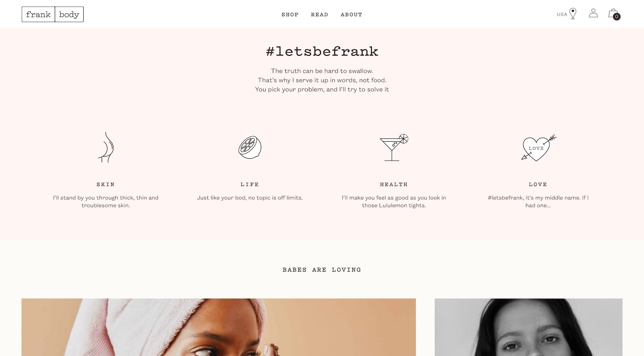Click the location pin icon
The image size is (644, 356).
(573, 14)
